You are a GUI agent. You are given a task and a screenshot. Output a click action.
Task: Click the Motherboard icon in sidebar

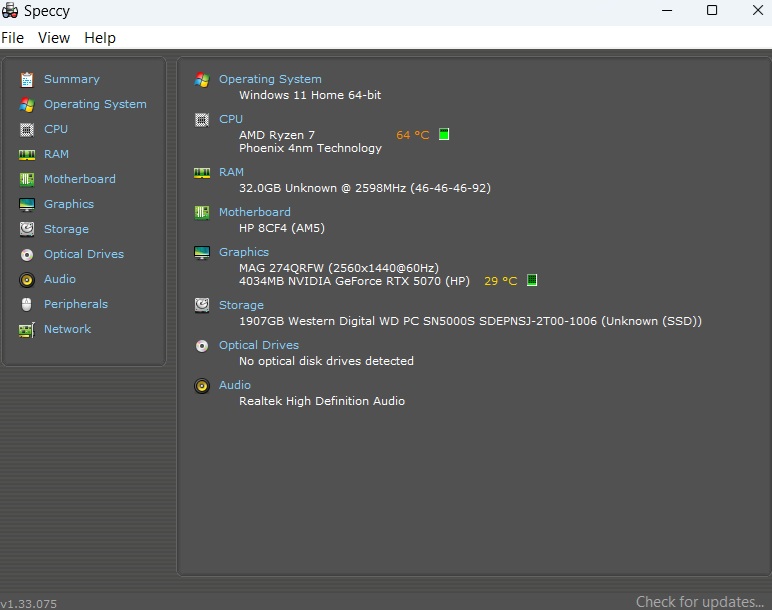tap(27, 179)
